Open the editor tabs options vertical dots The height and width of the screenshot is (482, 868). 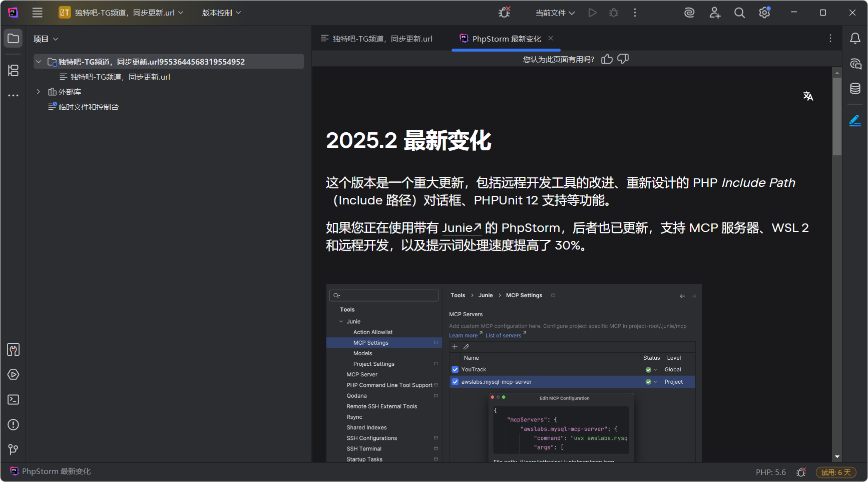point(830,38)
